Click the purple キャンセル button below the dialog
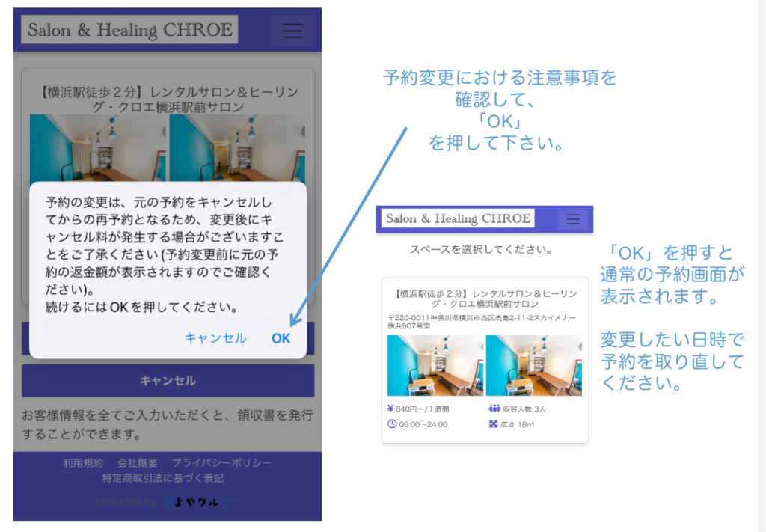 point(168,381)
